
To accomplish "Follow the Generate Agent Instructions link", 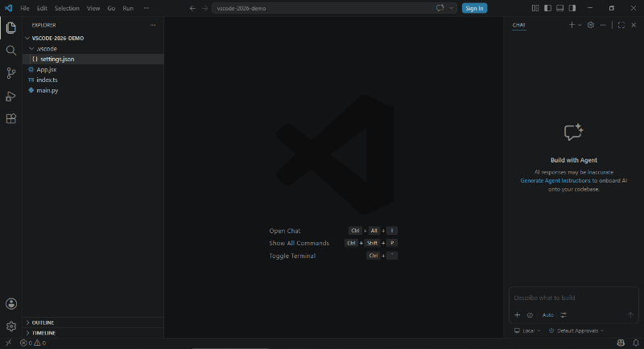I will (x=555, y=180).
